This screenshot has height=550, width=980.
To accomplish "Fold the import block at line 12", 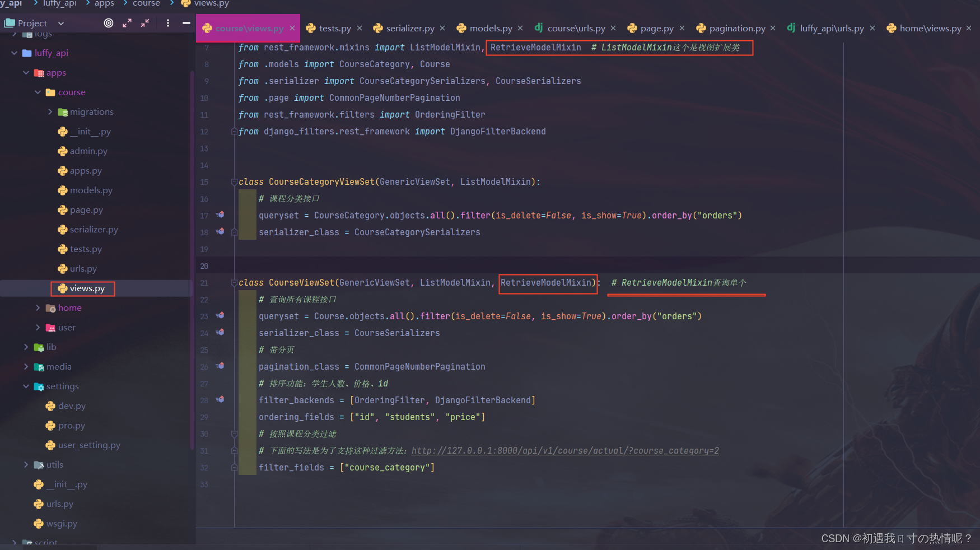I will (x=234, y=132).
